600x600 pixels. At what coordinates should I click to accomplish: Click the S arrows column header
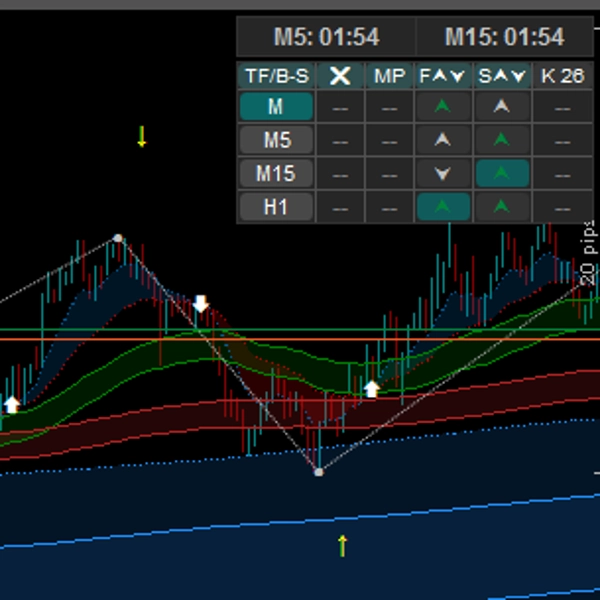502,76
